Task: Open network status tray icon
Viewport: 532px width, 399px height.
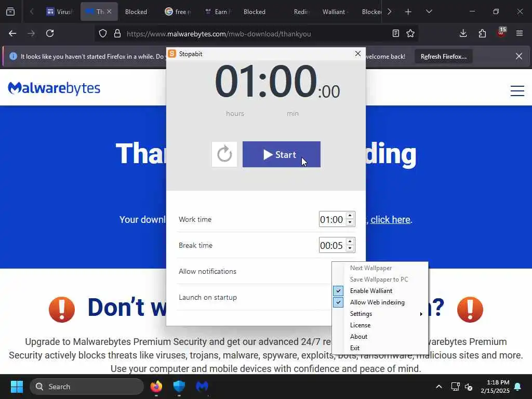Action: 455,387
